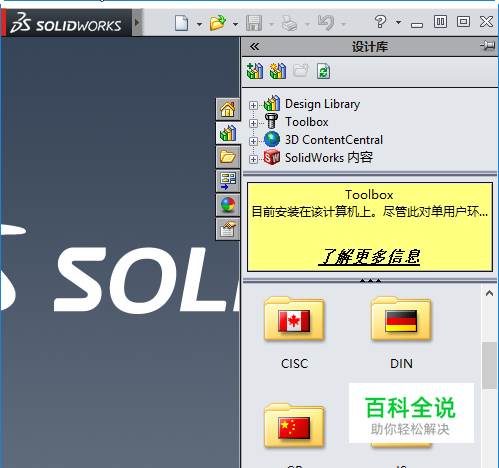
Task: Open the Save dropdown arrow
Action: (x=271, y=24)
